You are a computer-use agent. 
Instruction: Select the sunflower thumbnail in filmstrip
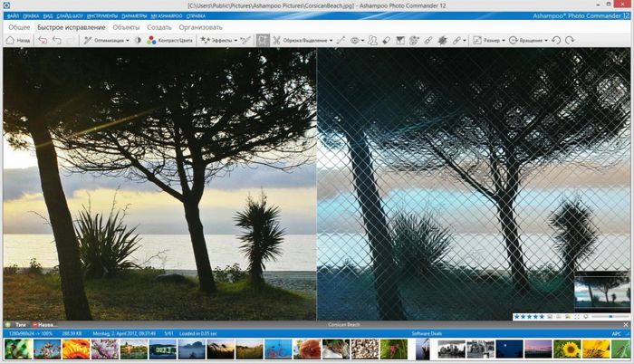(x=566, y=349)
